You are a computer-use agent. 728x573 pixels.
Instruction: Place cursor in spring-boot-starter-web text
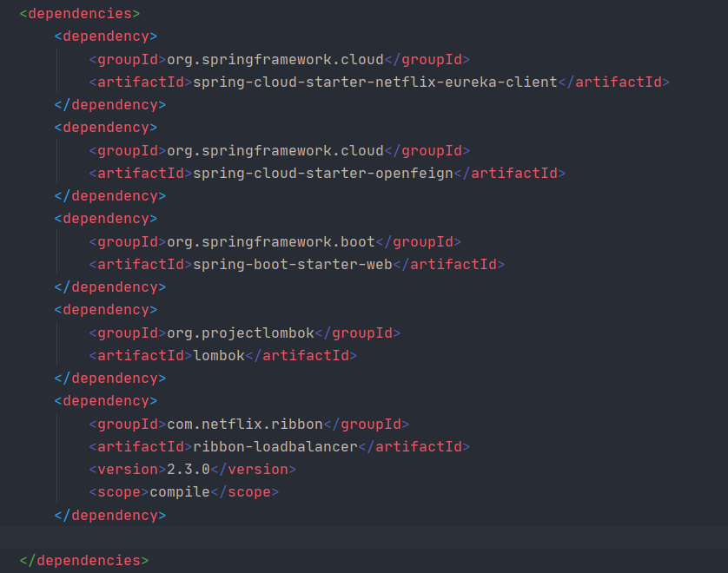coord(293,265)
